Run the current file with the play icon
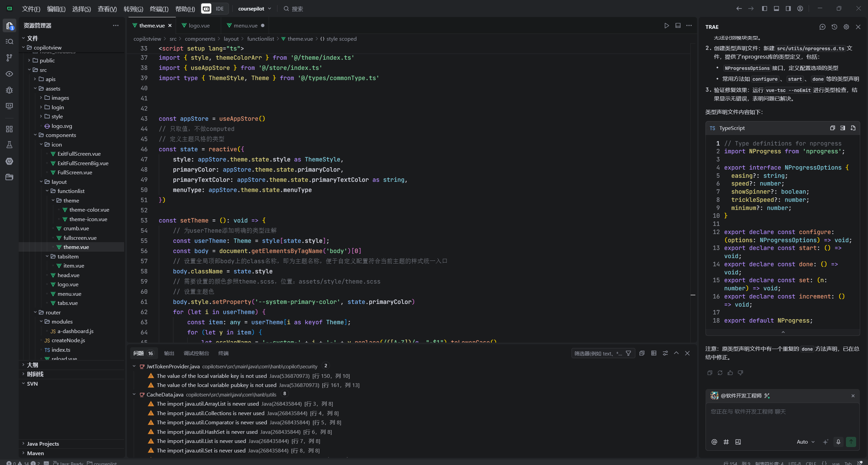The width and height of the screenshot is (868, 465). point(667,25)
